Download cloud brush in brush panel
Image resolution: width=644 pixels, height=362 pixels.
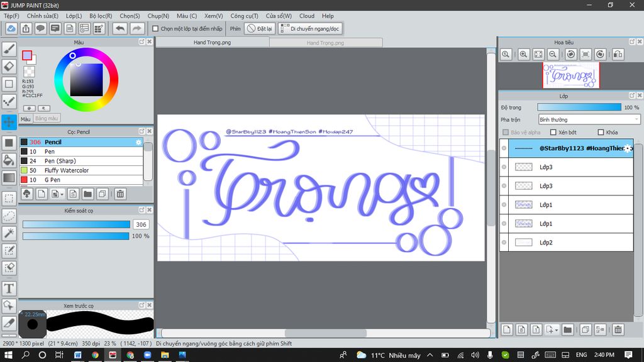coord(26,194)
